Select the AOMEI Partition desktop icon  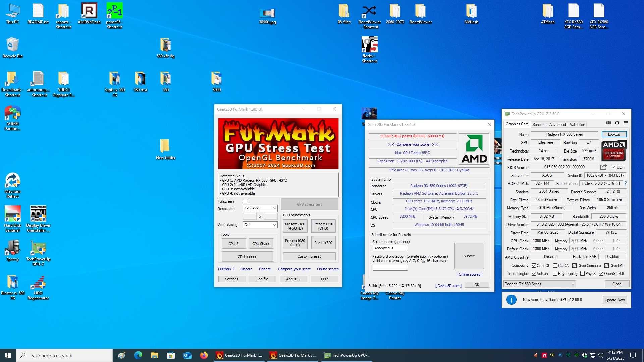tap(13, 118)
